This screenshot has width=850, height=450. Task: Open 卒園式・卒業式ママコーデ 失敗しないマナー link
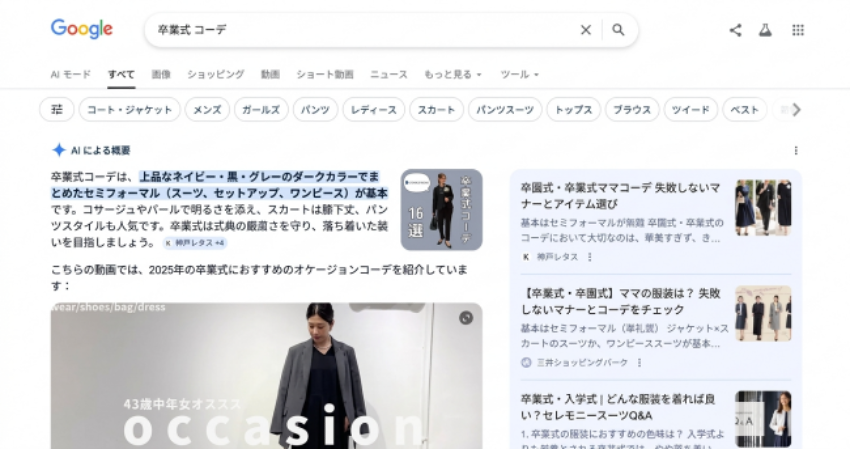click(620, 196)
